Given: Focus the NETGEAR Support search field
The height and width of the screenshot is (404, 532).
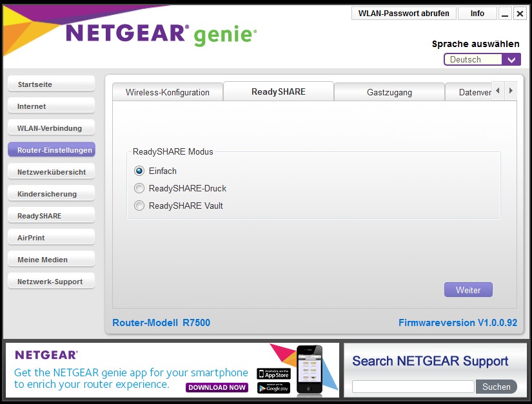Looking at the screenshot, I should (x=413, y=387).
